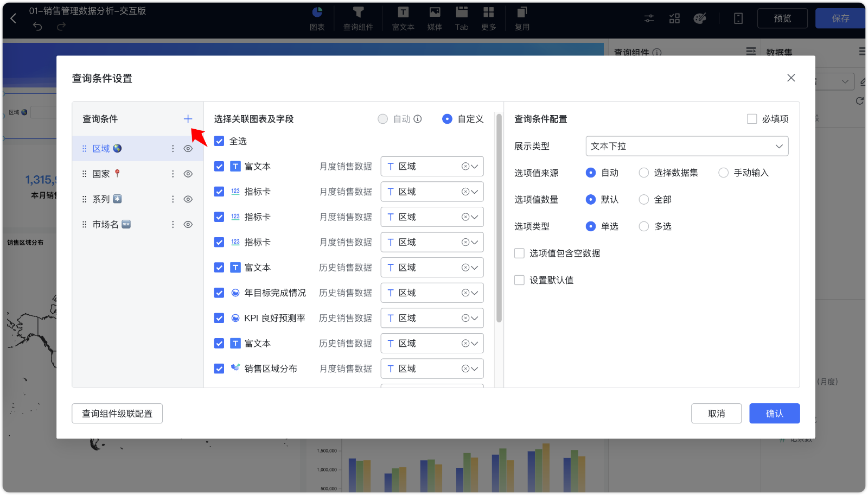
Task: Toggle visibility of 国家 condition
Action: (x=188, y=174)
